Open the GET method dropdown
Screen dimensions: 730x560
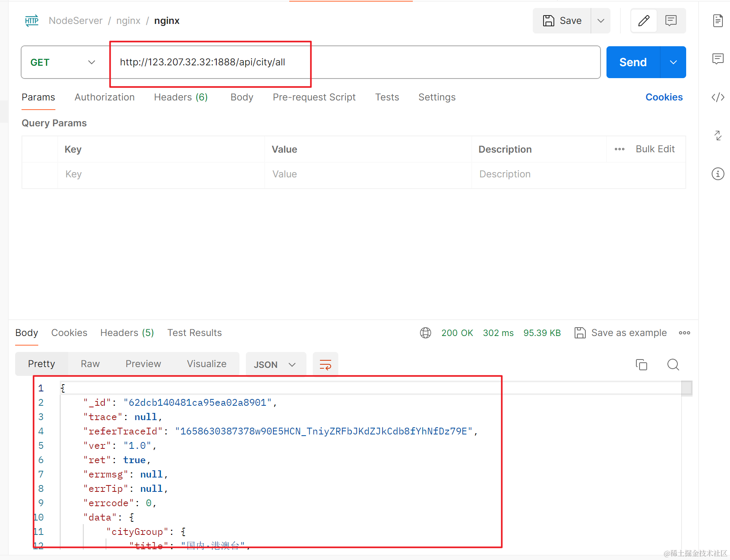click(63, 63)
